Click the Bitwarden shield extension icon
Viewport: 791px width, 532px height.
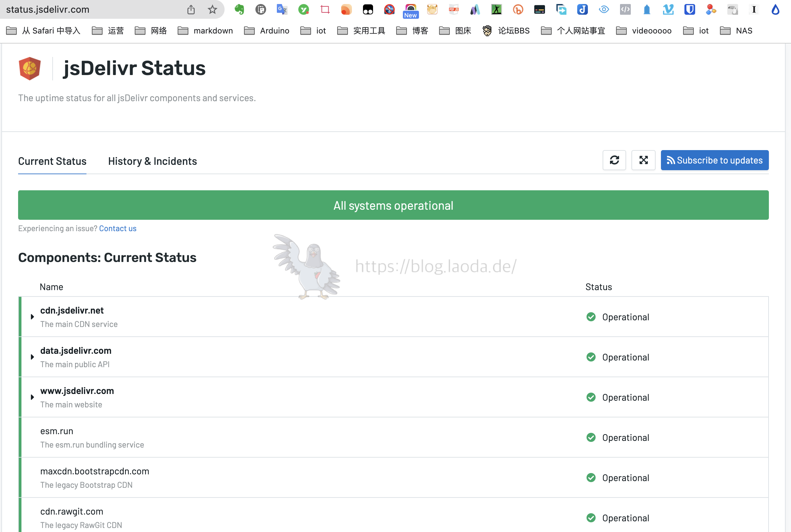(x=689, y=9)
